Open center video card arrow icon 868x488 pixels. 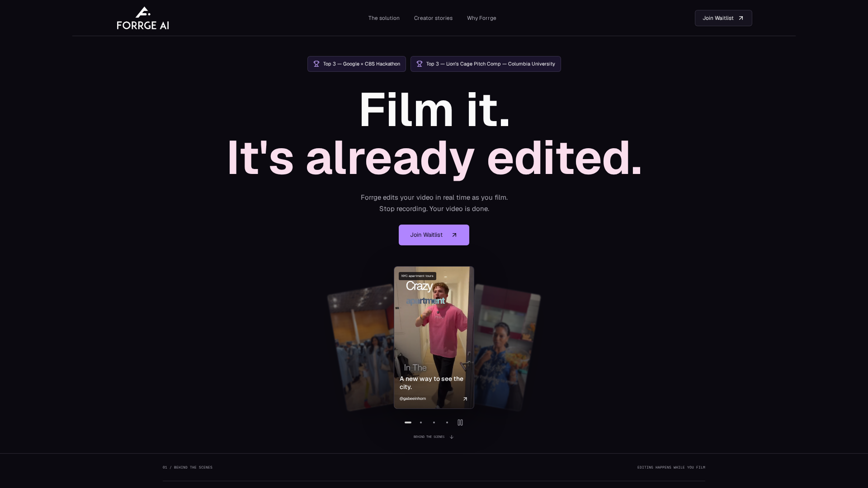(x=465, y=399)
